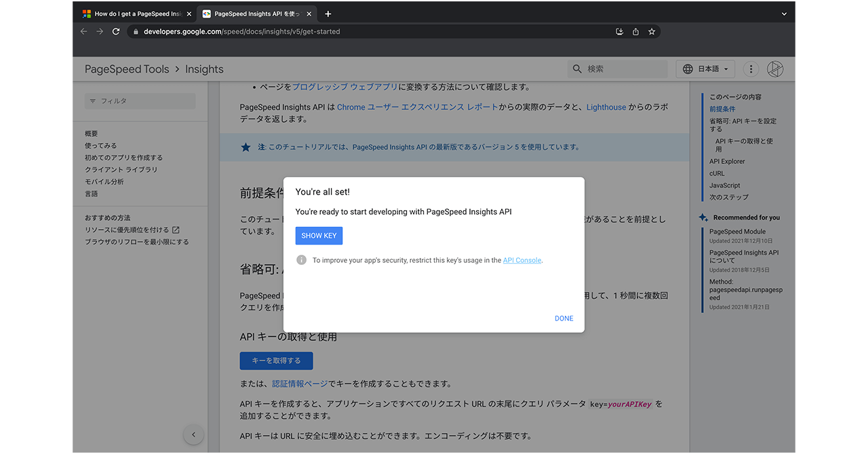Click DONE to dismiss the dialog
The height and width of the screenshot is (454, 868).
click(x=564, y=318)
